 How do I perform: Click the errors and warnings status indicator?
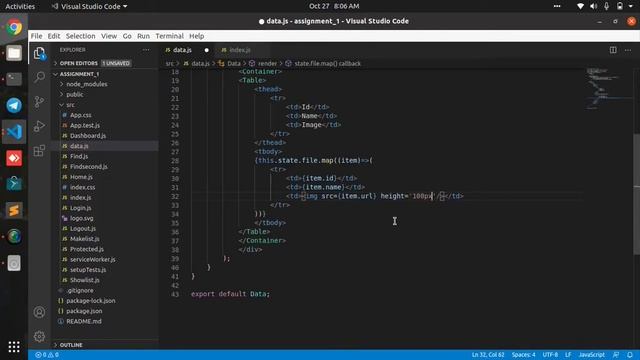click(x=47, y=355)
